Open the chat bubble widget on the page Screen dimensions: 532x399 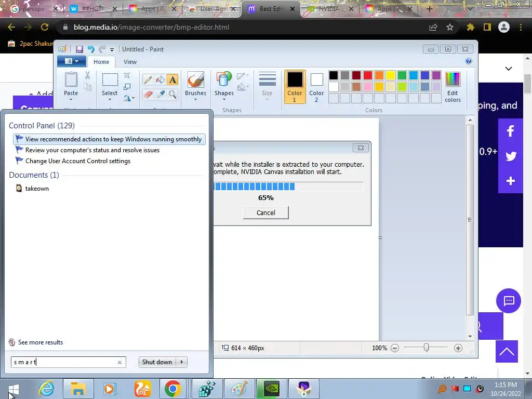click(508, 301)
